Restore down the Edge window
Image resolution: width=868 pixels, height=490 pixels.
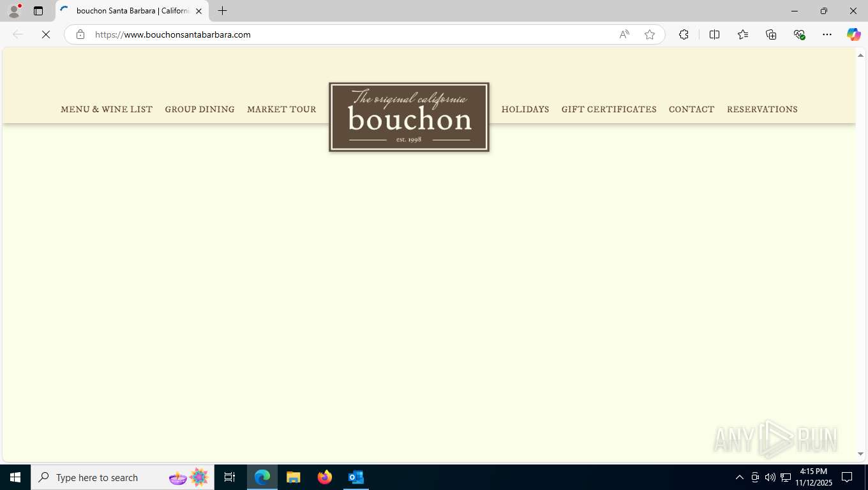(x=824, y=11)
